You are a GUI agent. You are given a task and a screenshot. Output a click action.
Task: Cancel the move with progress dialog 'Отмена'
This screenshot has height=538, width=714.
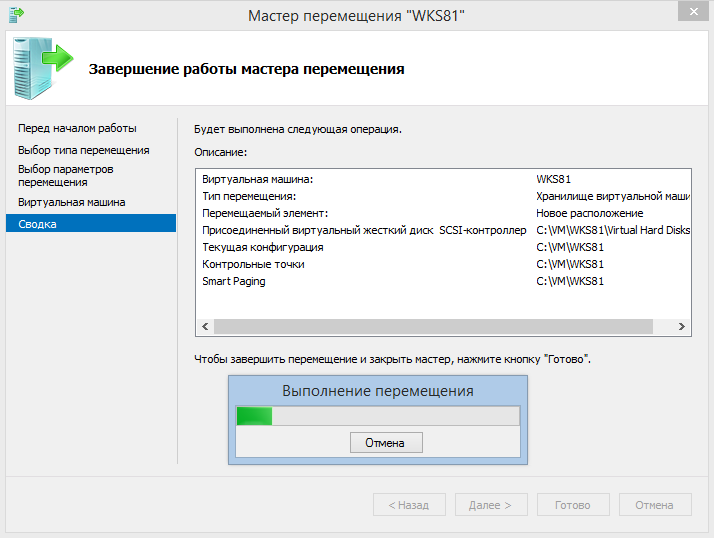coord(386,442)
